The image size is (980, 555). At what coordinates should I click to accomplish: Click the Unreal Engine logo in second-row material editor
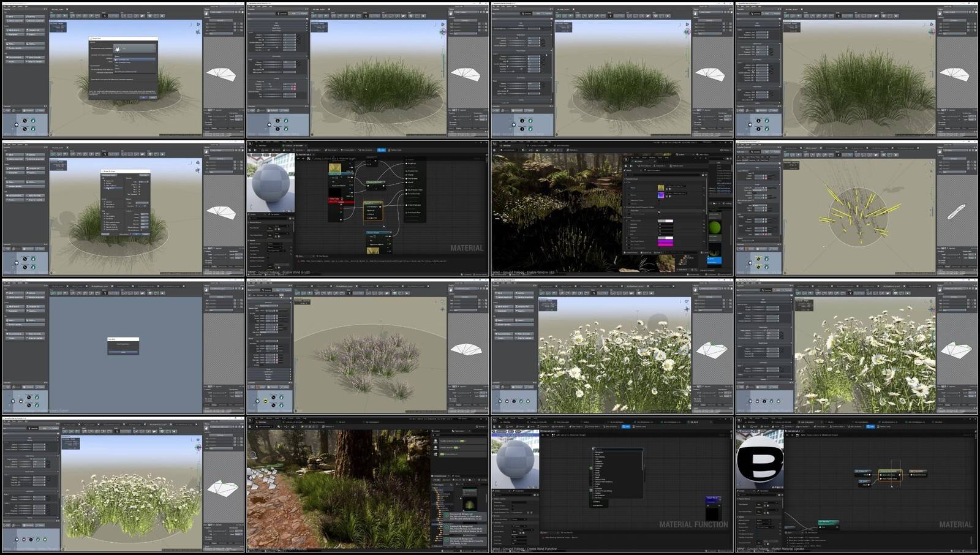click(x=250, y=144)
